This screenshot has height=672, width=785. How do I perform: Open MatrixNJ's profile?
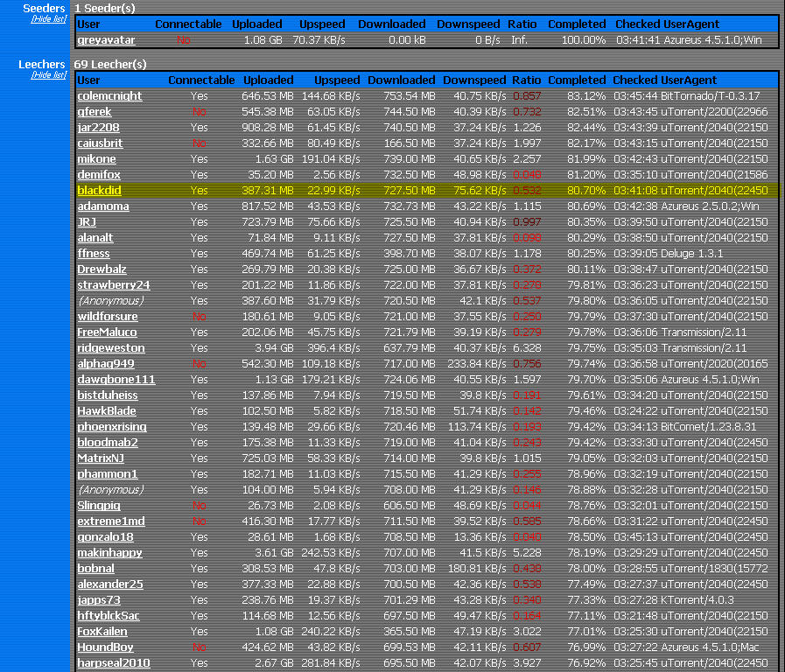tap(101, 458)
